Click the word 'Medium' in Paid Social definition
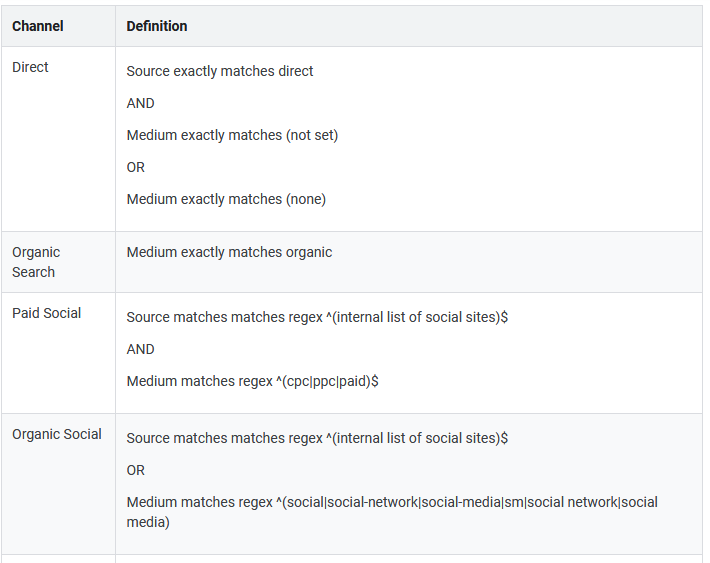The width and height of the screenshot is (710, 563). pyautogui.click(x=149, y=381)
